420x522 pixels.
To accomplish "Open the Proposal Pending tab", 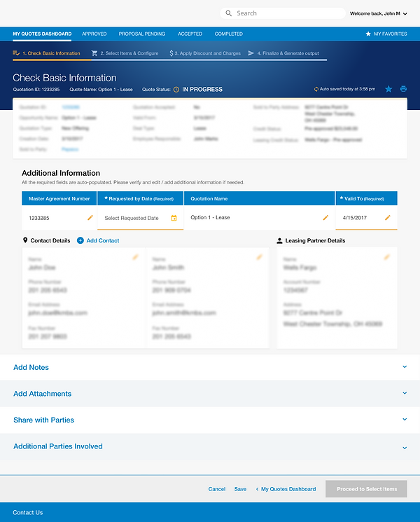I will point(142,34).
